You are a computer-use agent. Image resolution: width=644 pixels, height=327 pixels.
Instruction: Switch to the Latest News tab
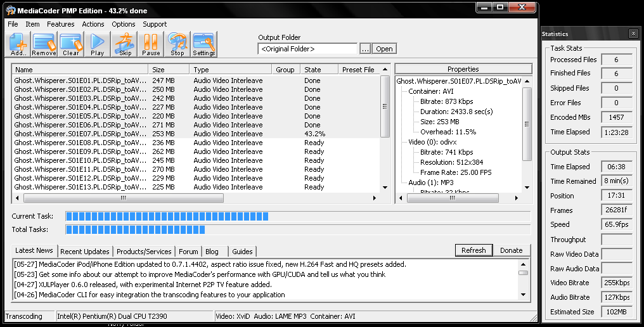click(x=34, y=250)
